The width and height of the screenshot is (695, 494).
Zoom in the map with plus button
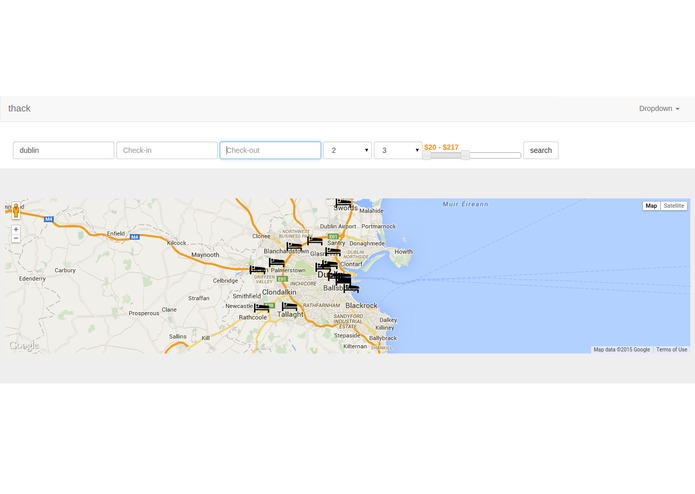coord(16,229)
